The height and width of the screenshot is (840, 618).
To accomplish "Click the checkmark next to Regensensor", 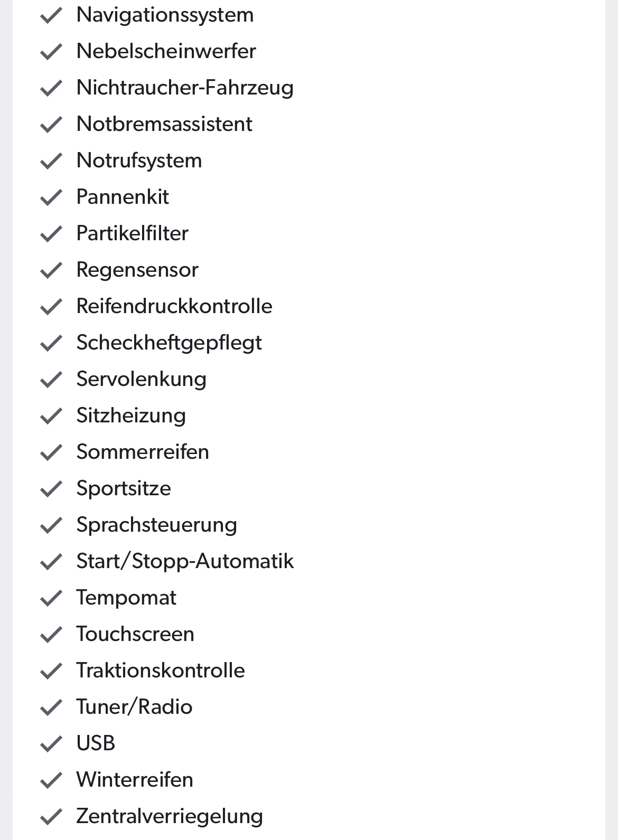I will click(x=51, y=270).
